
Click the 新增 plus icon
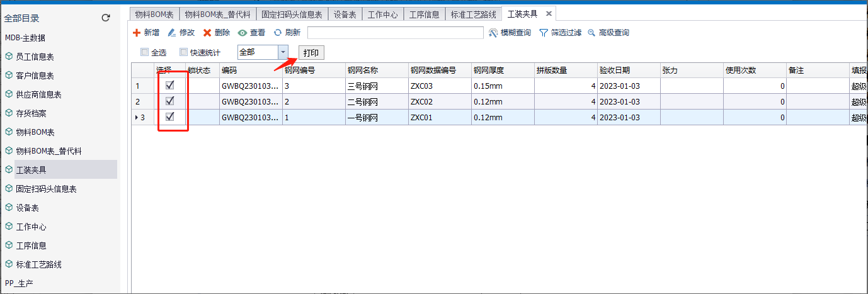(x=136, y=33)
